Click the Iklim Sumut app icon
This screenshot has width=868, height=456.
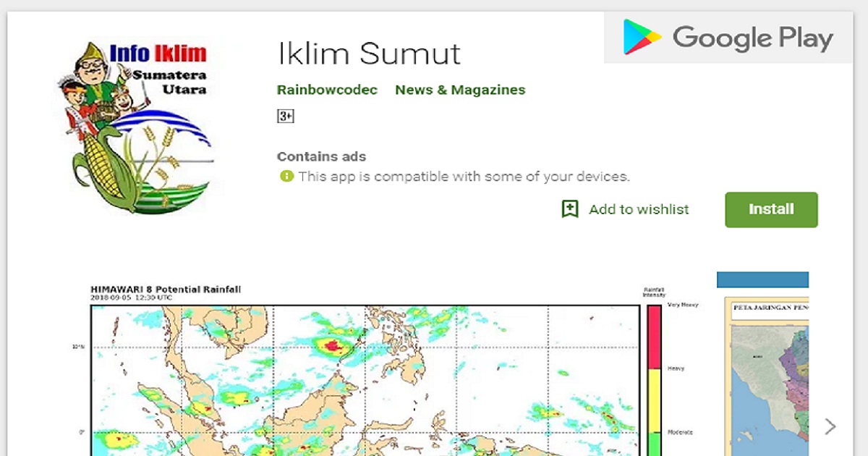click(x=139, y=126)
